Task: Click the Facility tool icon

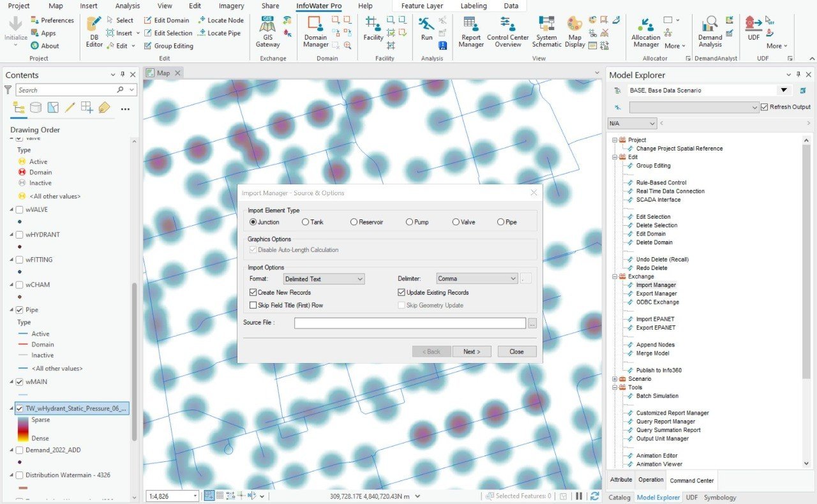Action: tap(373, 29)
